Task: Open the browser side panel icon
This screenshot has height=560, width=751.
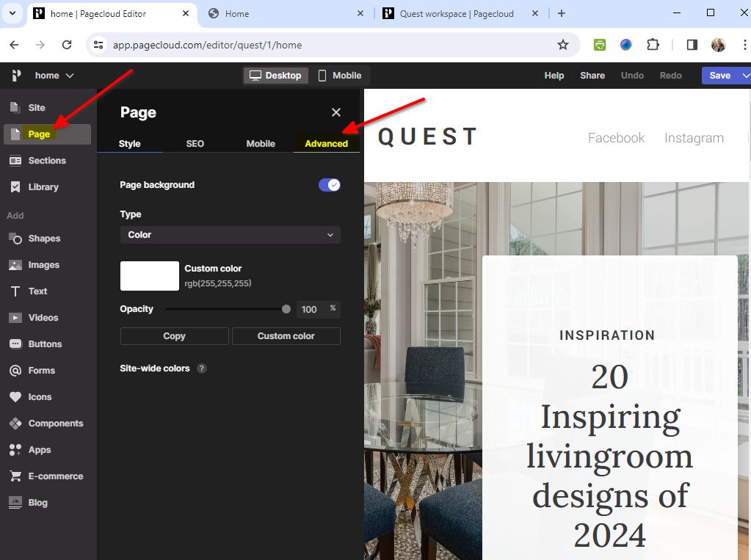Action: (x=692, y=45)
